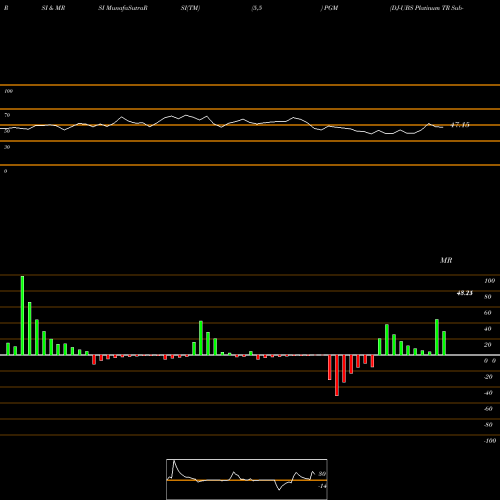500x500 pixels.
Task: Click the -100 label on MR axis
Action: [490, 441]
